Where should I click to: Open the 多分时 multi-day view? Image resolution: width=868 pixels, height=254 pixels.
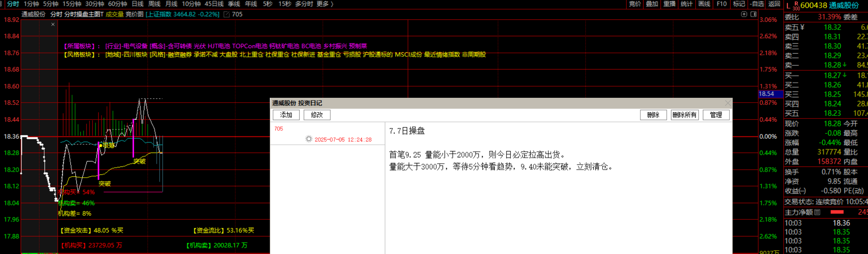pyautogui.click(x=304, y=4)
